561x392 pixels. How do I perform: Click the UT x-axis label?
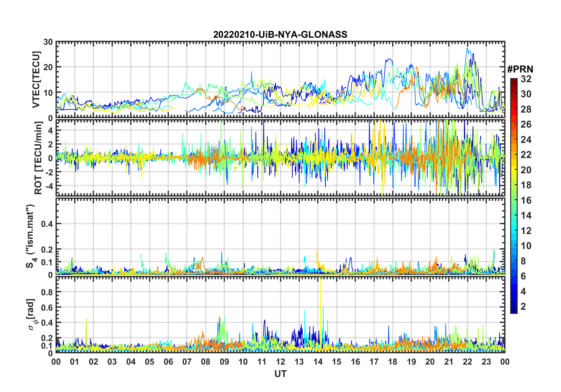[280, 374]
